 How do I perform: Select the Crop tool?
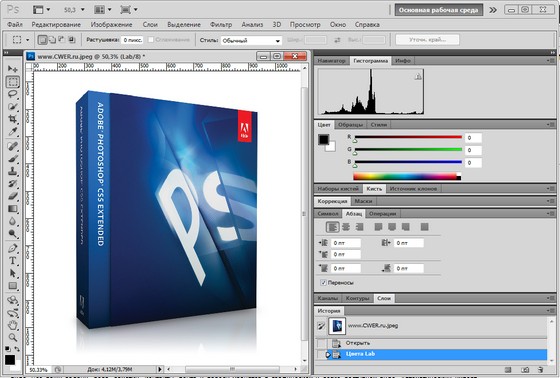pos(13,119)
